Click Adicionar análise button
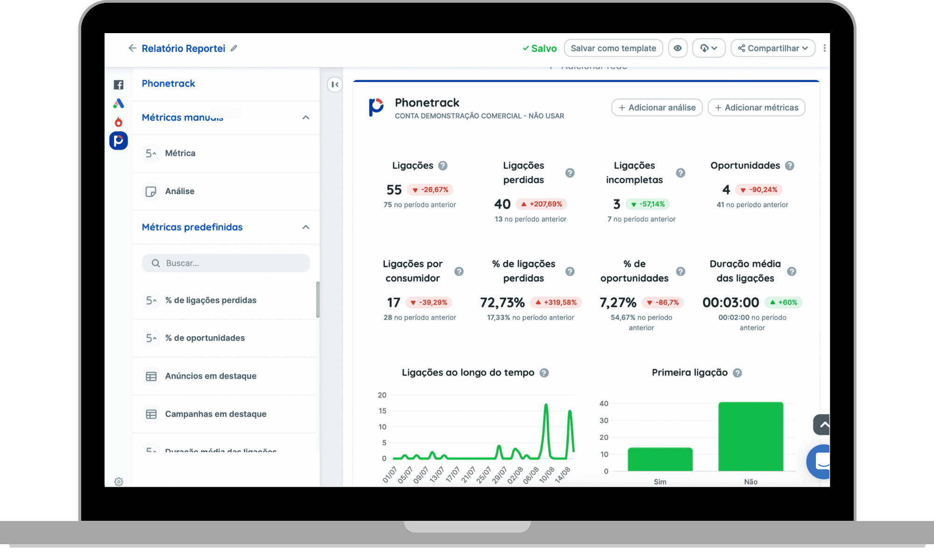This screenshot has height=560, width=934. [657, 107]
